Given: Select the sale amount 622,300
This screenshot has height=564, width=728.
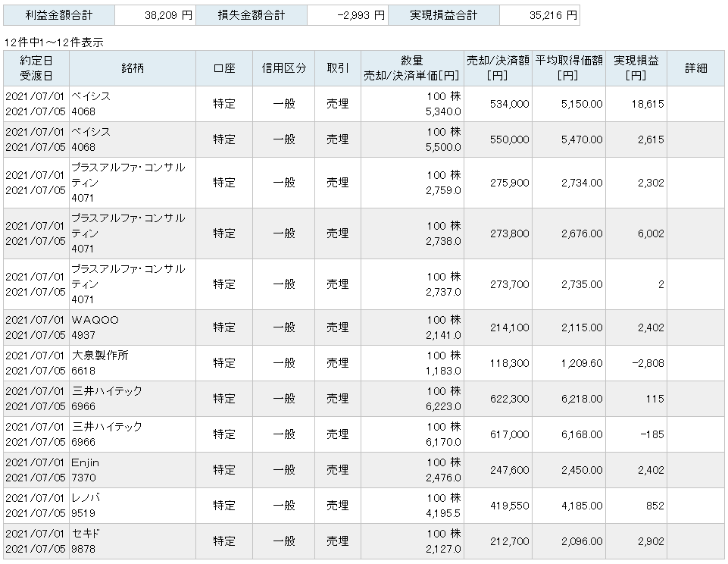Looking at the screenshot, I should coord(509,399).
